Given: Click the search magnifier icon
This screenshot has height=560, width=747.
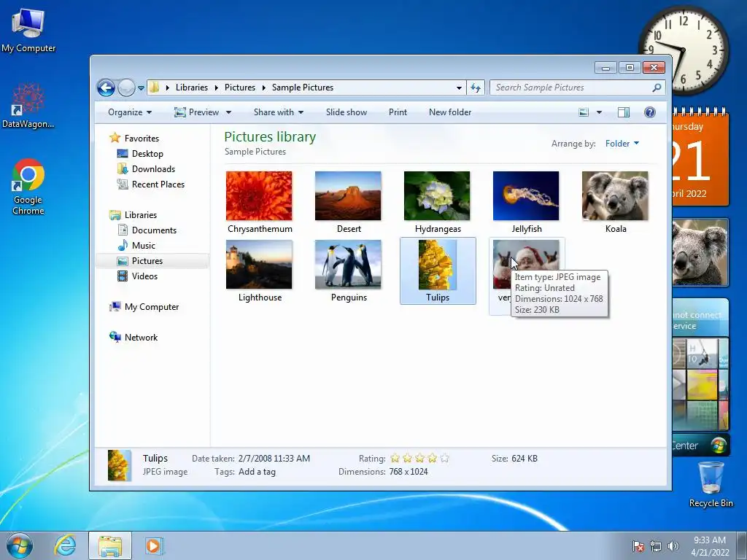Looking at the screenshot, I should click(x=657, y=87).
